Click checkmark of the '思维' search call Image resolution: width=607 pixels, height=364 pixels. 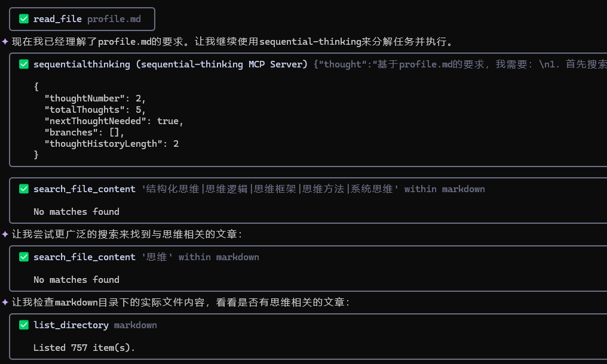[x=24, y=257]
